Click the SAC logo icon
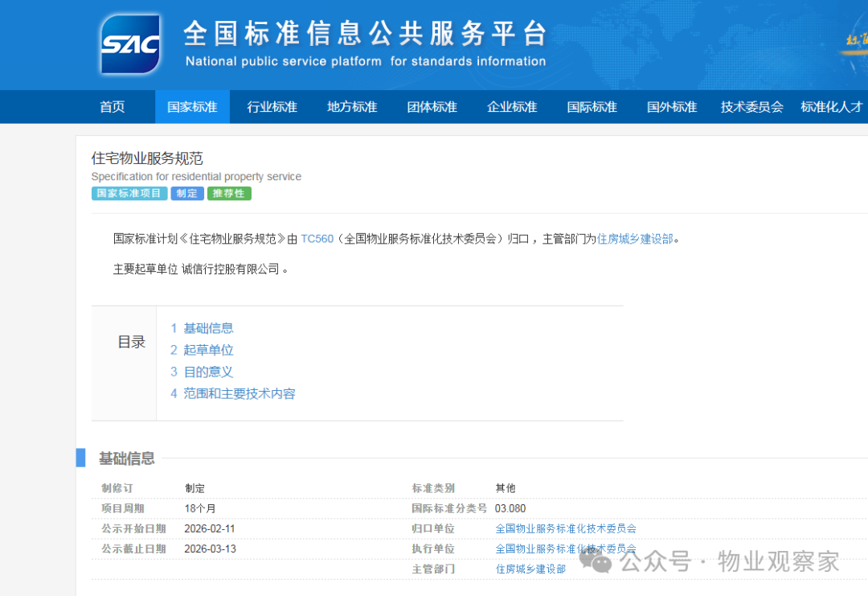Image resolution: width=868 pixels, height=596 pixels. coord(130,44)
